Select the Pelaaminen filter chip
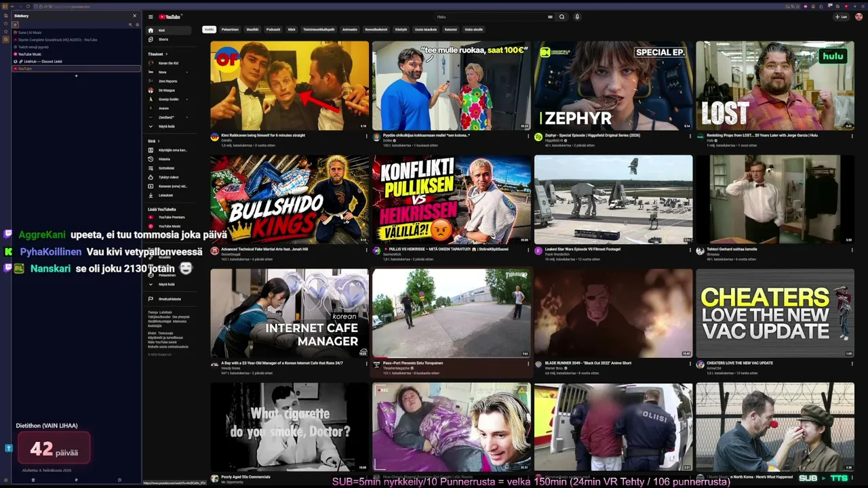Screen dimensions: 868x488 (230, 30)
